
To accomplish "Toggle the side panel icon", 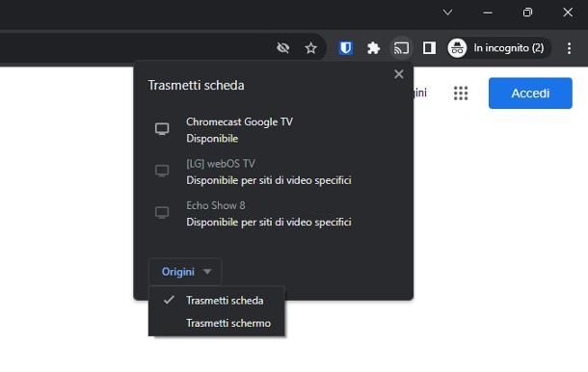I will (x=429, y=48).
